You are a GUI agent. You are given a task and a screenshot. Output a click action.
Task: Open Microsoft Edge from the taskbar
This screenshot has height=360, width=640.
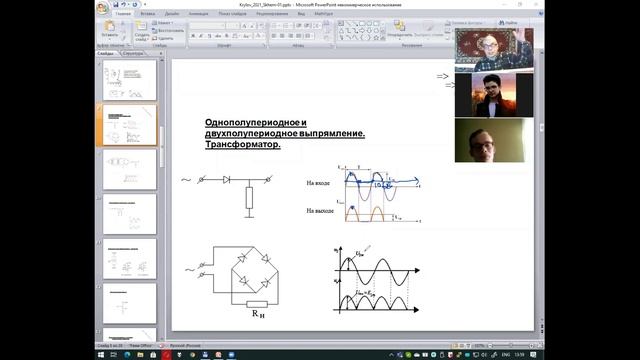[x=127, y=355]
